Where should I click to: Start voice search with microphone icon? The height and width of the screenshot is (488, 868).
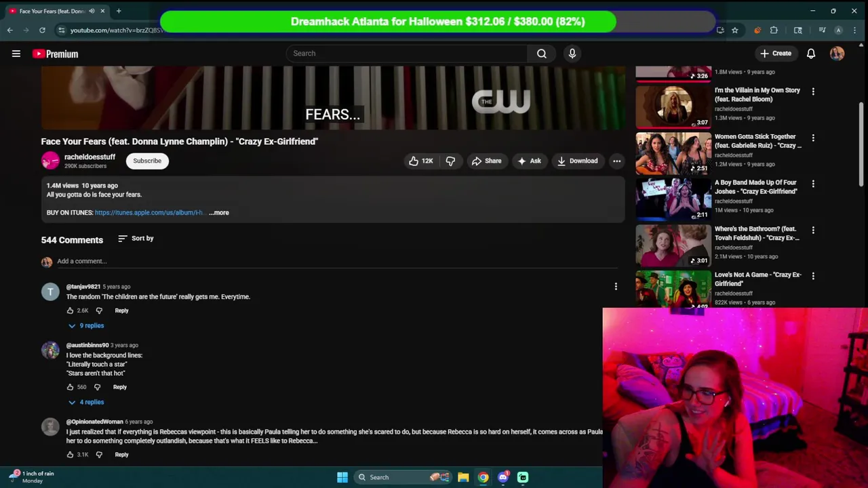click(572, 54)
